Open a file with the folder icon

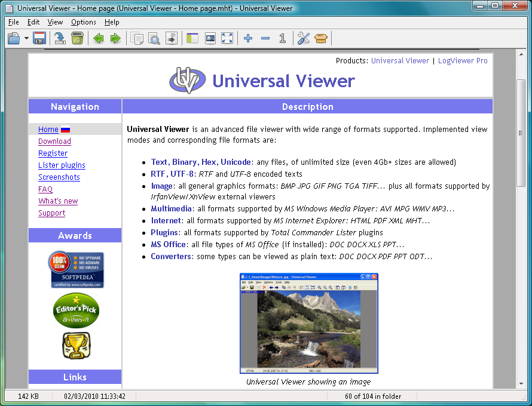(x=14, y=38)
